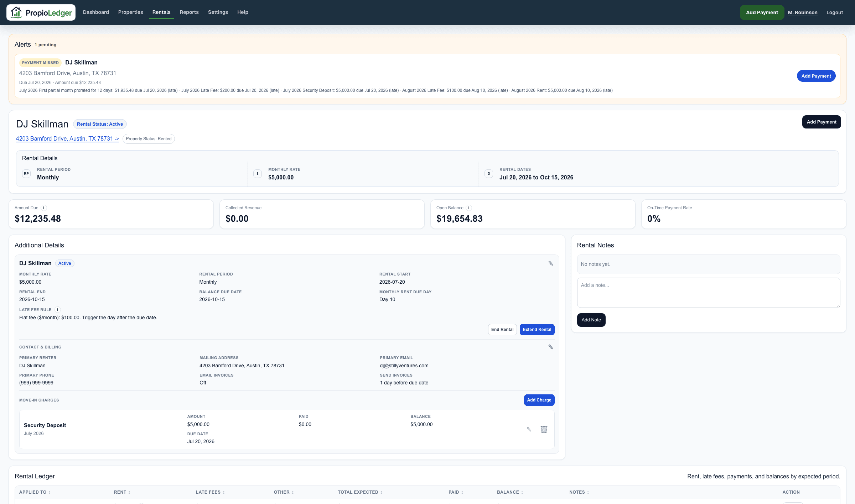Edit DJ Skillman rental details pencil
855x504 pixels.
pyautogui.click(x=550, y=263)
